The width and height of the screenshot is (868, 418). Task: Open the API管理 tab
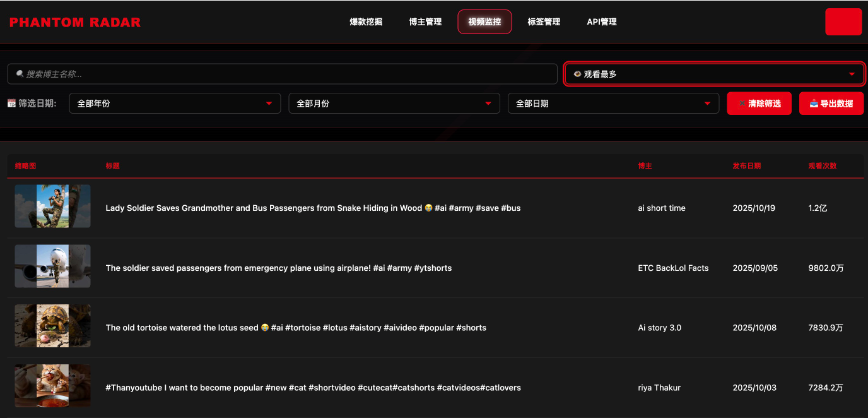click(602, 21)
